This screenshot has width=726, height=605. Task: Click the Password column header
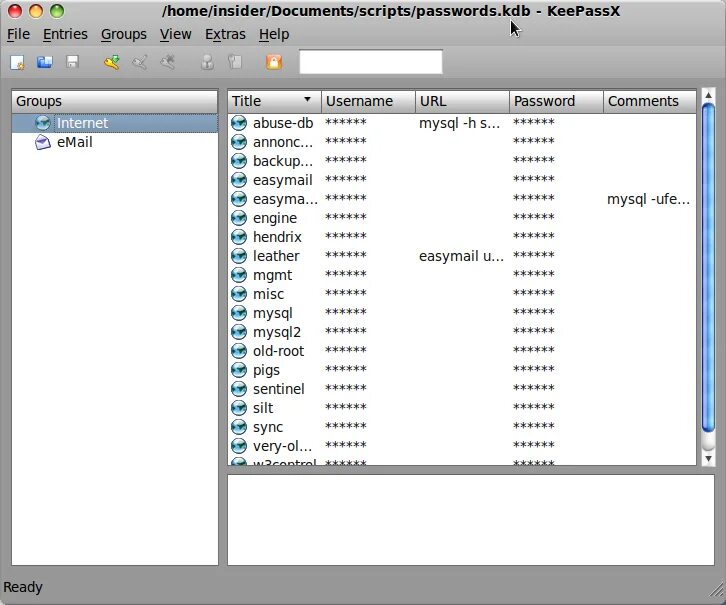[557, 101]
